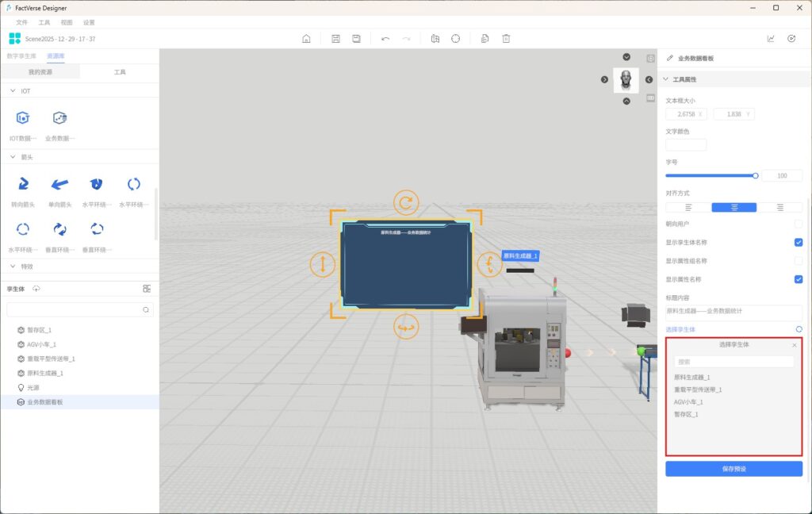Select the 转向箭头 arrow tool
This screenshot has width=812, height=514.
click(23, 184)
